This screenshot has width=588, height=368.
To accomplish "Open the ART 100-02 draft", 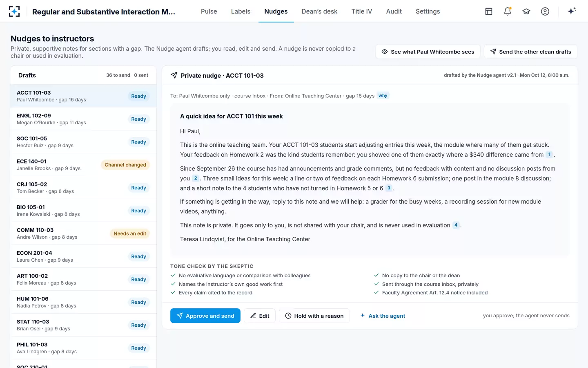I will 83,279.
